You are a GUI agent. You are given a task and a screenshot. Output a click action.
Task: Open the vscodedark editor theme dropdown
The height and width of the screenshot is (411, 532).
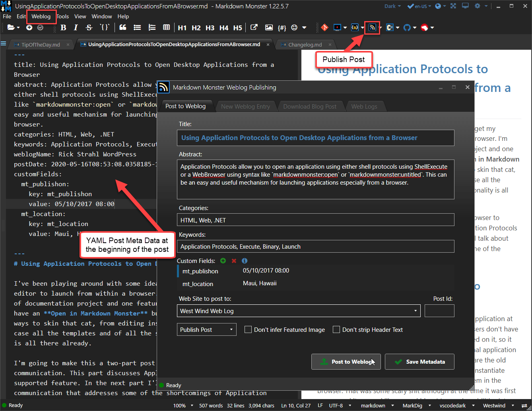(457, 405)
